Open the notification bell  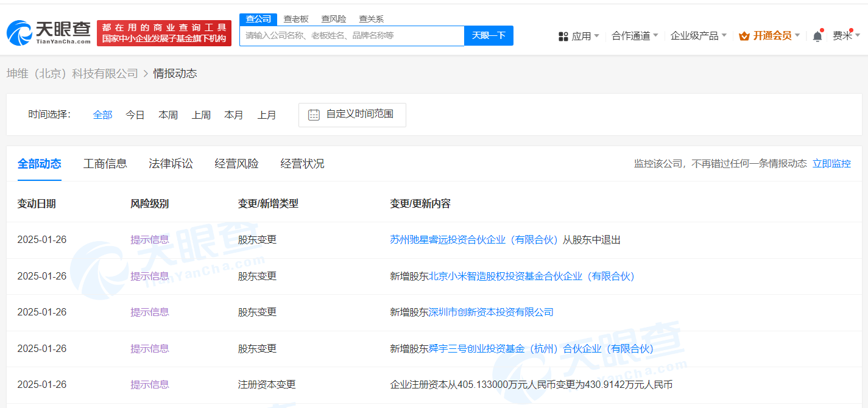click(x=817, y=36)
